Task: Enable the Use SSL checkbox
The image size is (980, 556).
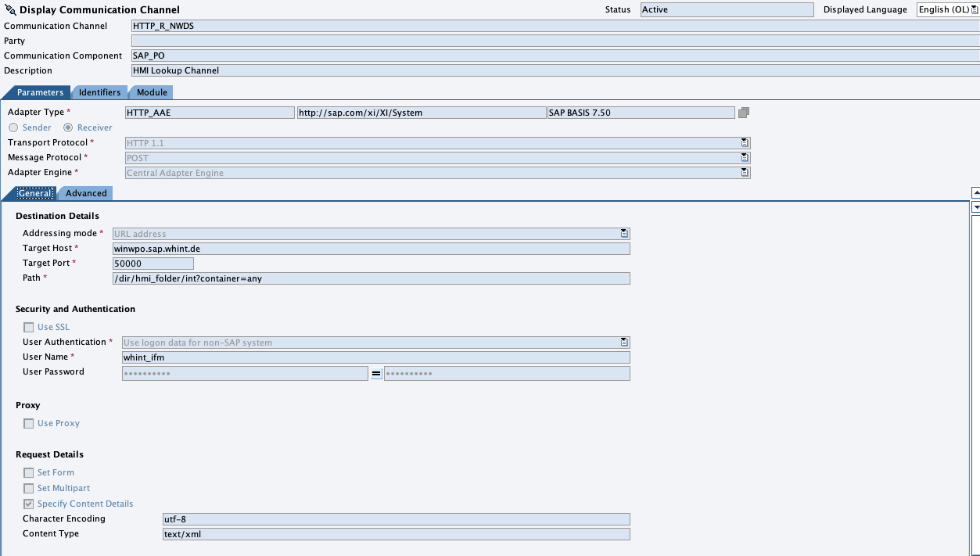Action: (x=29, y=328)
